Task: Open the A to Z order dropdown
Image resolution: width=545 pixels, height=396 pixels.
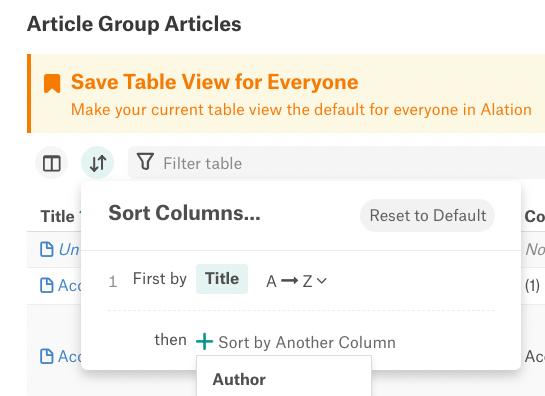Action: tap(296, 281)
